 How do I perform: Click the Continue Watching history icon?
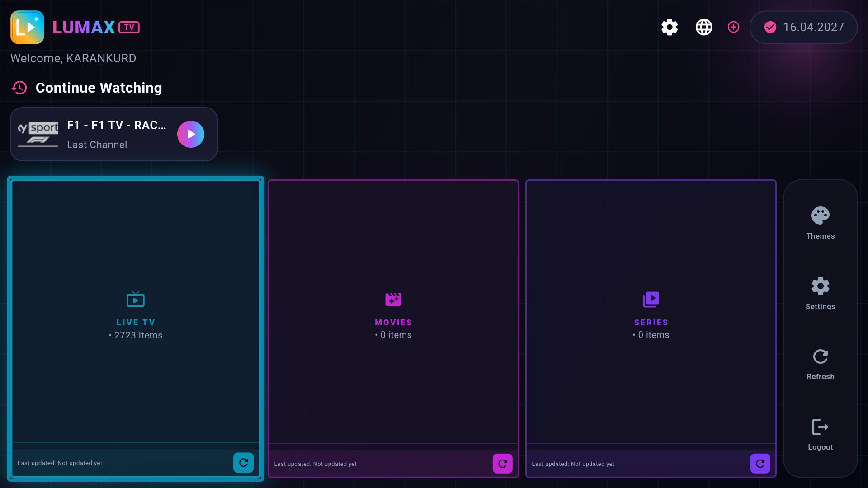[x=19, y=88]
